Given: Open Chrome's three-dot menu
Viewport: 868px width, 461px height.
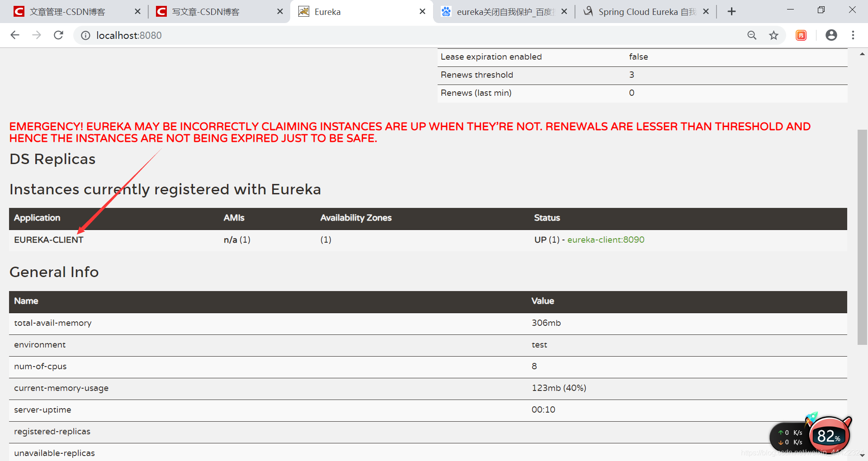Looking at the screenshot, I should pos(853,35).
